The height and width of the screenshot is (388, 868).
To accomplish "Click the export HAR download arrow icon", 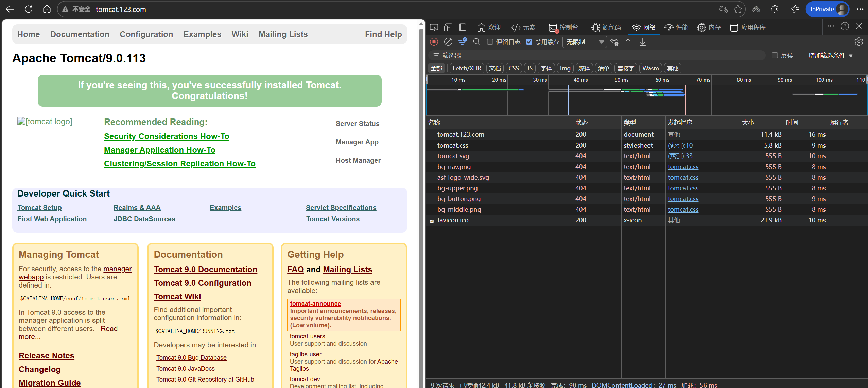I will coord(642,42).
